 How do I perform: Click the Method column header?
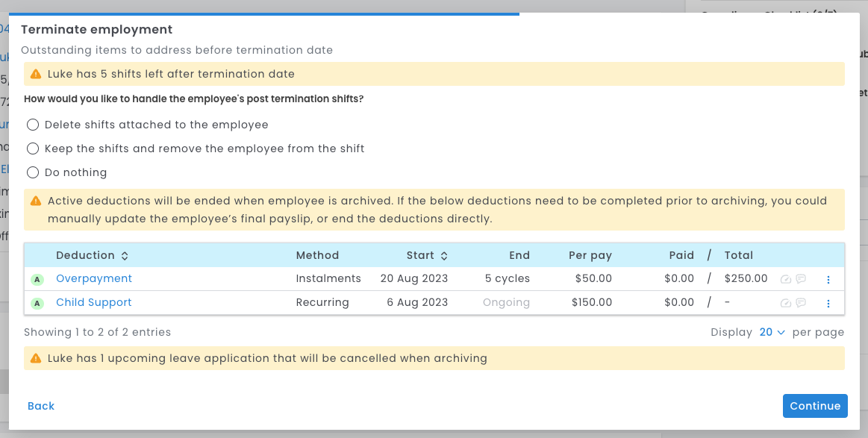(x=317, y=255)
